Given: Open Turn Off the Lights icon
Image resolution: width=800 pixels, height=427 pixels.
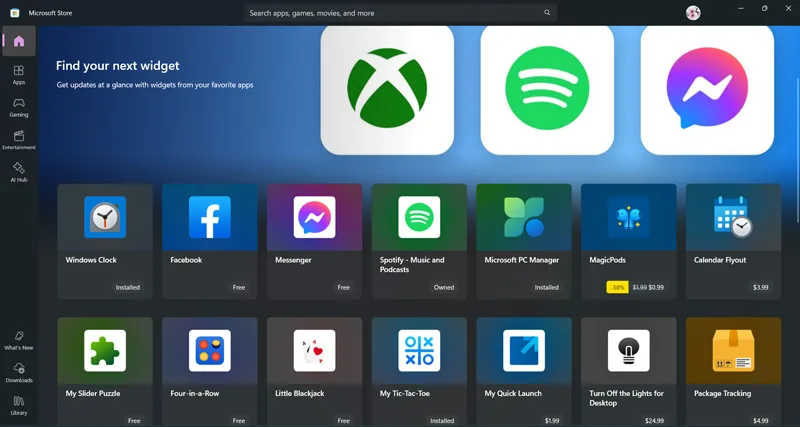Looking at the screenshot, I should (629, 350).
